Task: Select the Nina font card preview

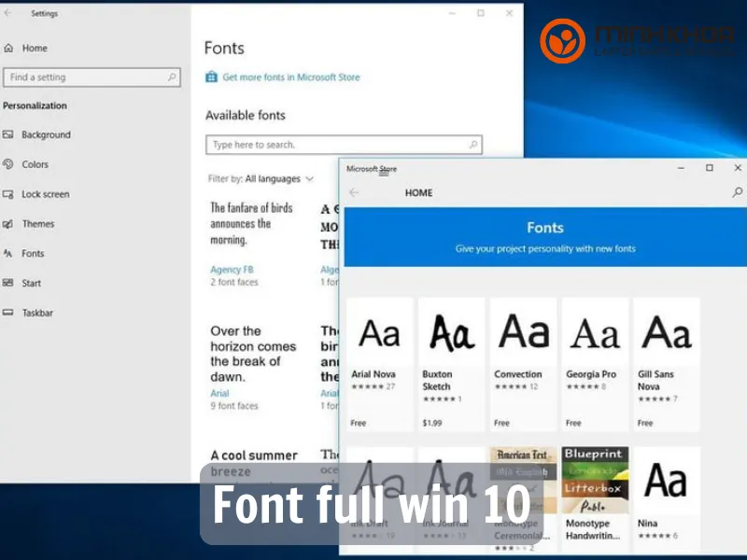Action: [667, 480]
